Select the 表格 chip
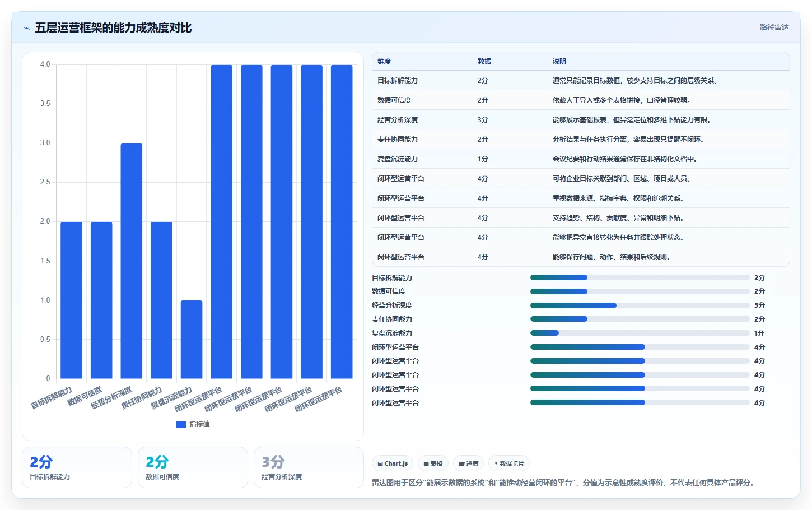Screen dimensions: 812x510 pyautogui.click(x=433, y=463)
